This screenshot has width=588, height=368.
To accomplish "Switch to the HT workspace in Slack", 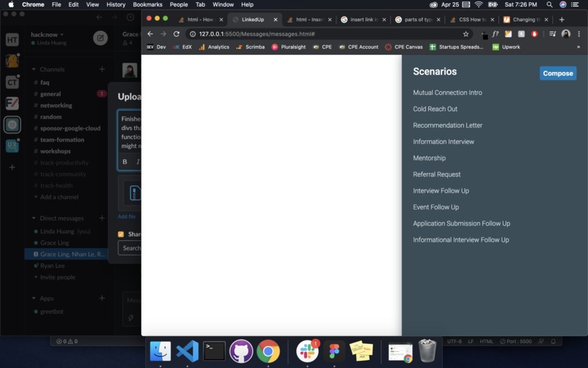I will coord(12,39).
